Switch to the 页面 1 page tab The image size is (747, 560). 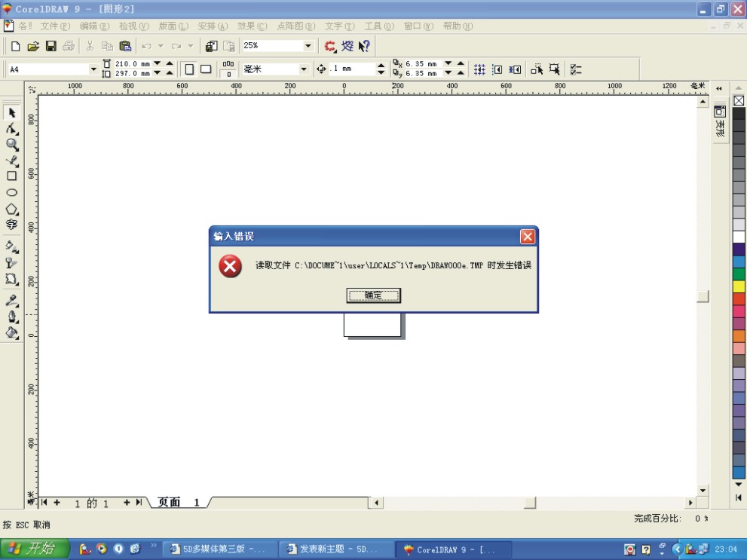178,503
